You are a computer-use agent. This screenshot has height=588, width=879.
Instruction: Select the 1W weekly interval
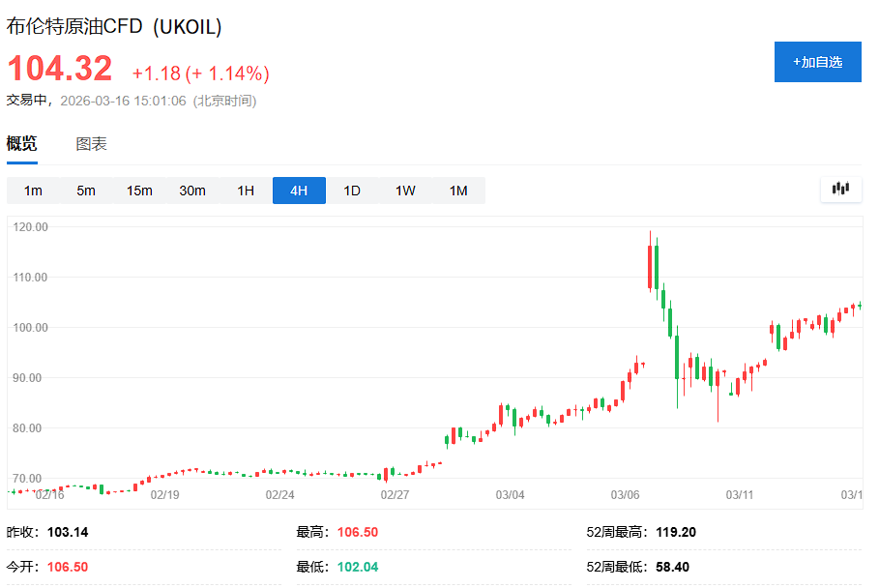[404, 191]
